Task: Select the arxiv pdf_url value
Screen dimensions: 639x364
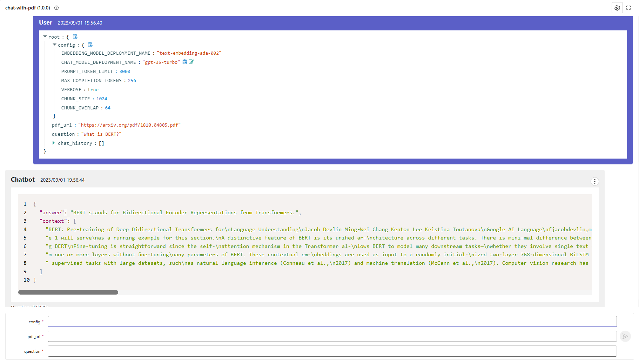Action: click(x=129, y=125)
